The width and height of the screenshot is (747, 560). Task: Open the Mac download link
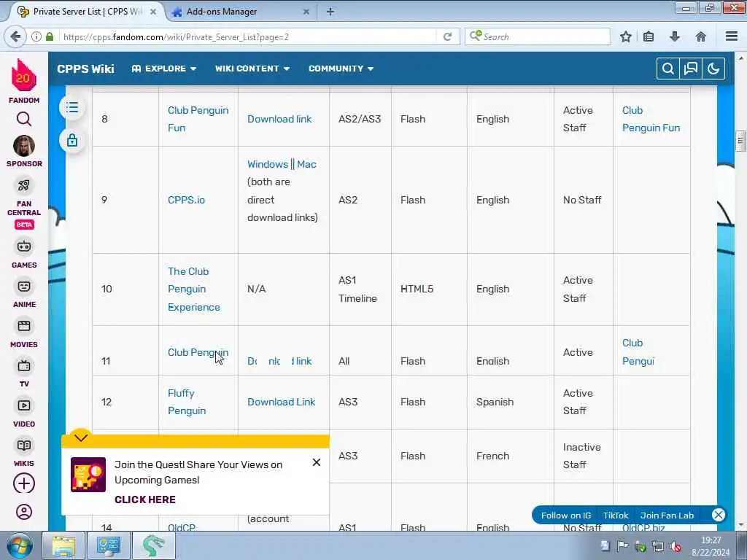[x=306, y=164]
